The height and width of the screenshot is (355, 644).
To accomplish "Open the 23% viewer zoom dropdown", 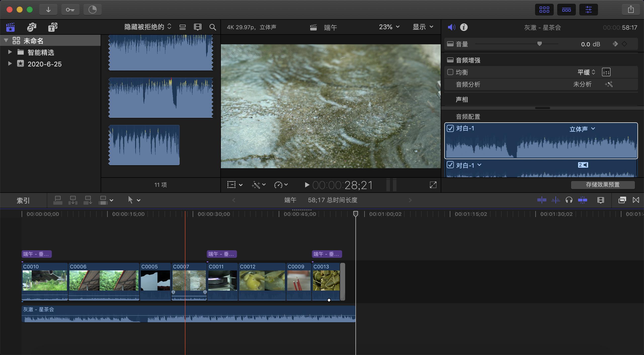I will click(389, 27).
